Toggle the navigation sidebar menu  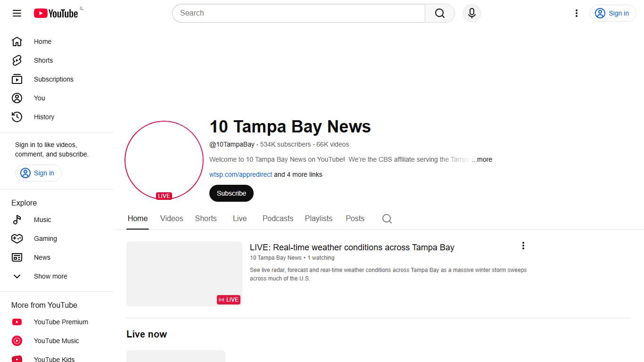[17, 13]
